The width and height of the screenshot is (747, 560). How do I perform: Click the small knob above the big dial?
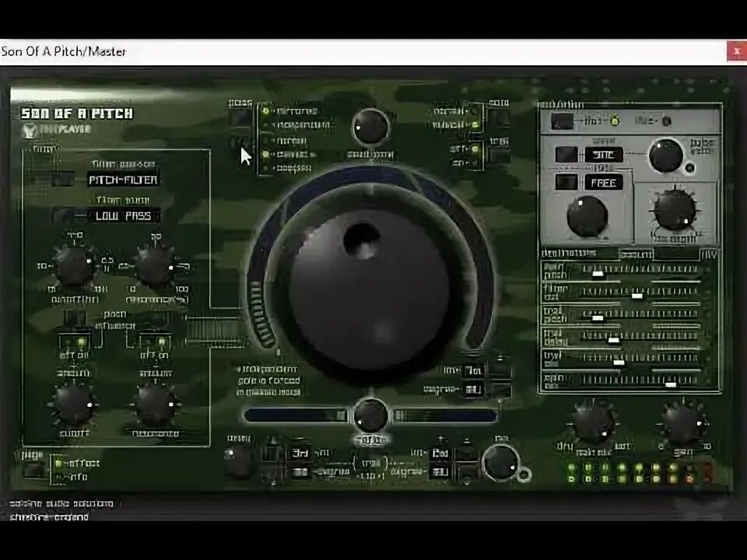click(x=370, y=128)
